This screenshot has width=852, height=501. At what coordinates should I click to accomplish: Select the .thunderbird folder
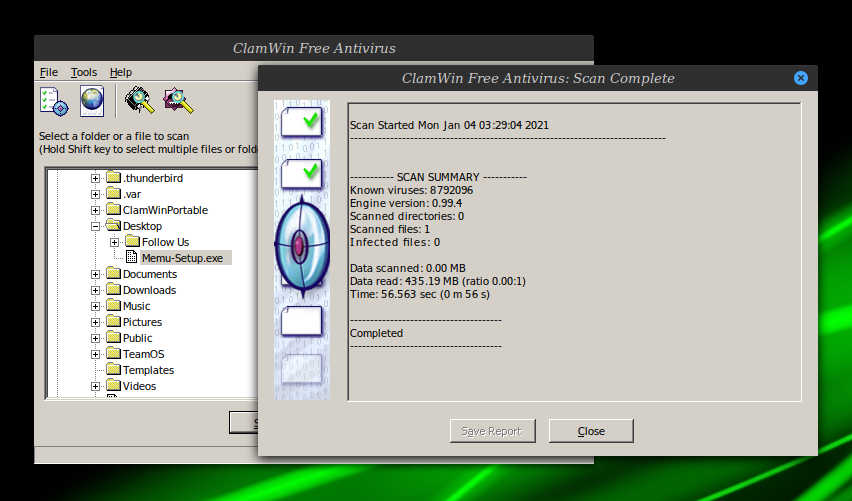coord(153,178)
